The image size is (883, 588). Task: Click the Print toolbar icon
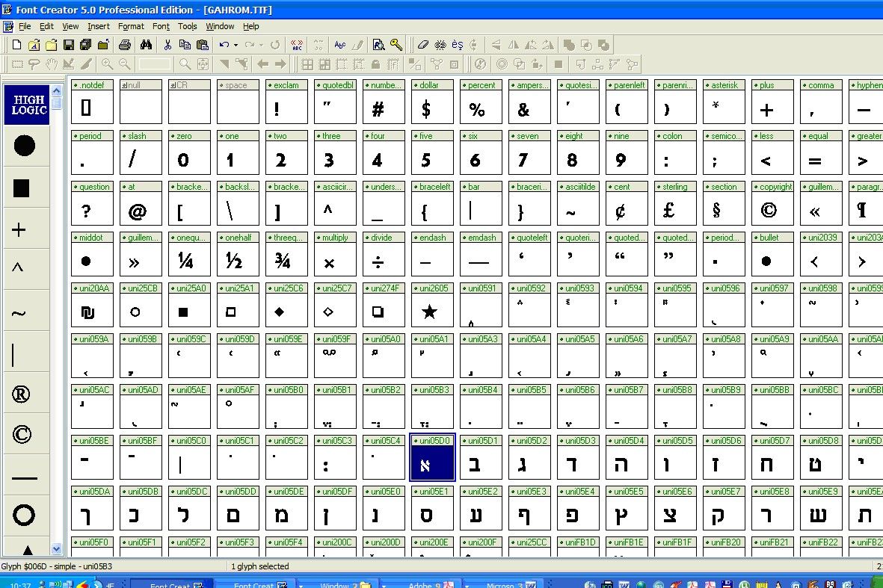point(125,45)
